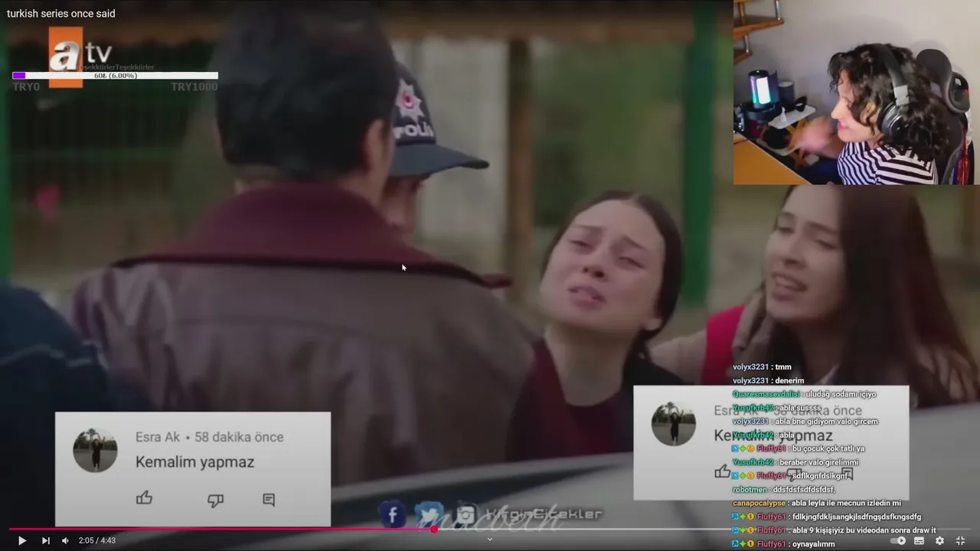
Task: Click the Facebook icon overlay
Action: point(392,514)
